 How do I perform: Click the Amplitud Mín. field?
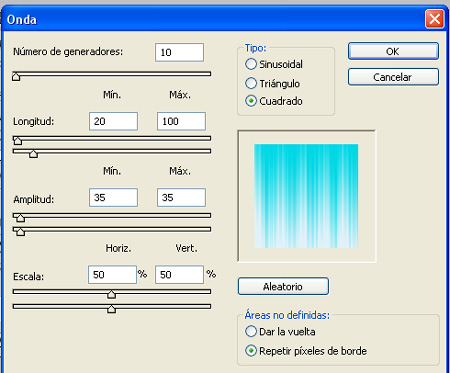pos(113,198)
